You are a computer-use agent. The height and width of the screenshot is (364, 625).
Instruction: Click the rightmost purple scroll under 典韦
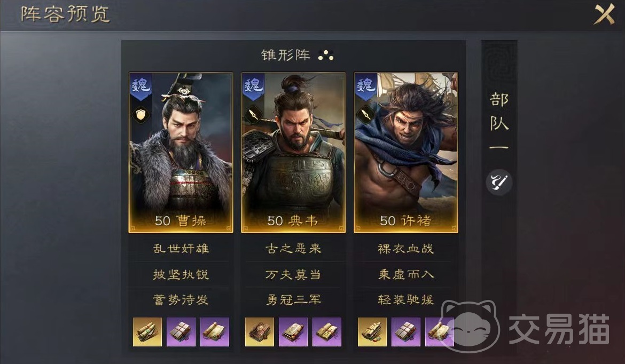tap(327, 332)
